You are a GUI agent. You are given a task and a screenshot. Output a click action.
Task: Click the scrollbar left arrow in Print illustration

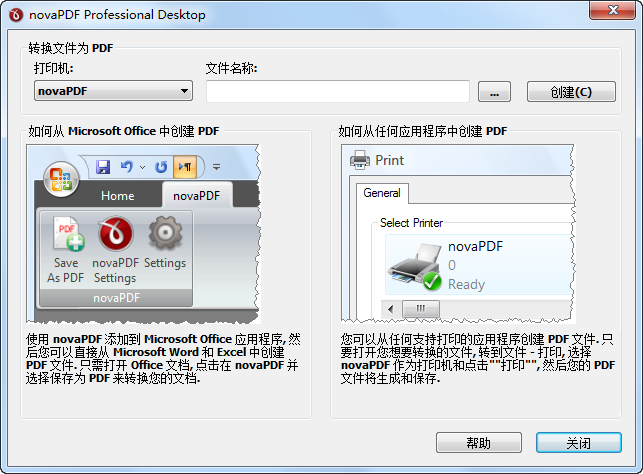pyautogui.click(x=390, y=309)
